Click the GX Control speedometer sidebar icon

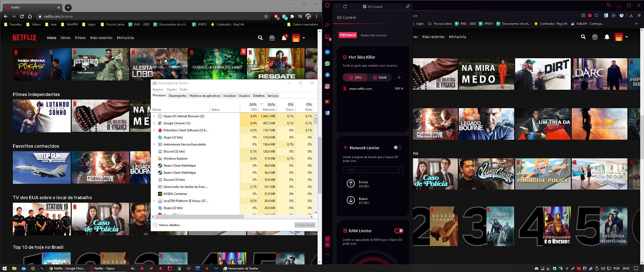coord(327,25)
